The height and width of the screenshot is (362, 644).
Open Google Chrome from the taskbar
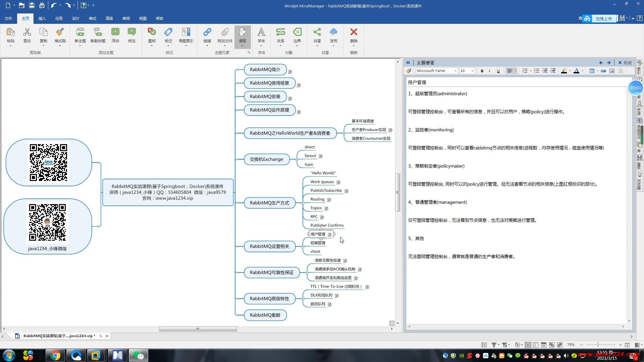(x=55, y=355)
